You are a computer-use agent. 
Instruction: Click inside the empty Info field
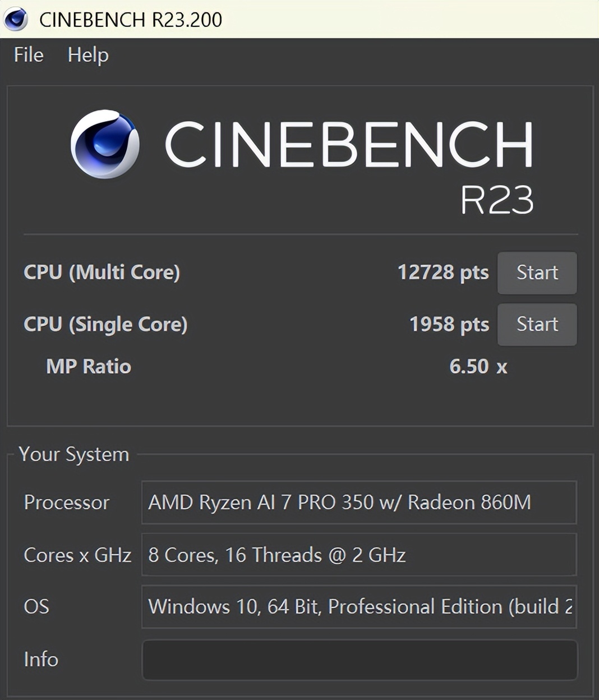point(359,660)
